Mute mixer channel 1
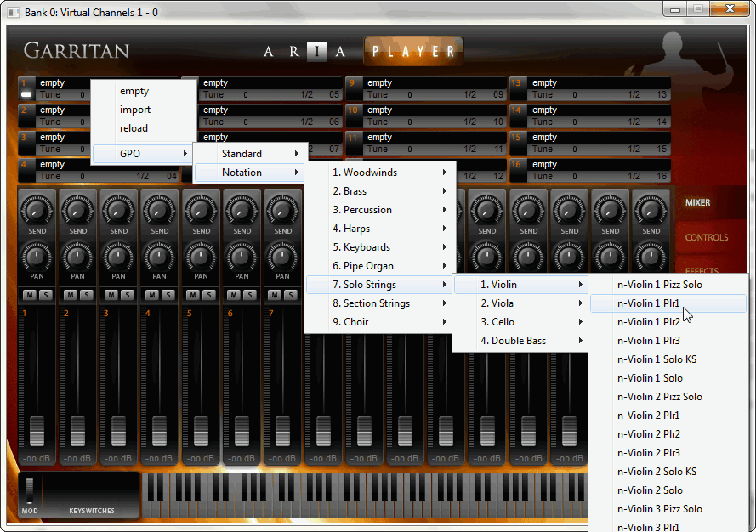756x532 pixels. tap(29, 295)
